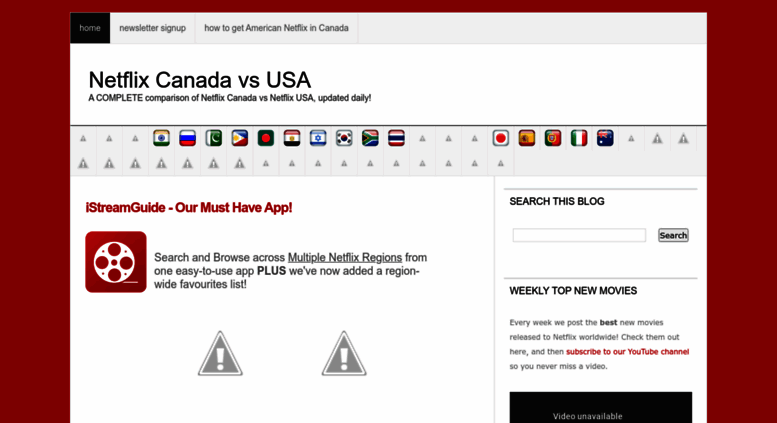
Task: Follow the subscribe to our YouTube channel link
Action: 627,352
